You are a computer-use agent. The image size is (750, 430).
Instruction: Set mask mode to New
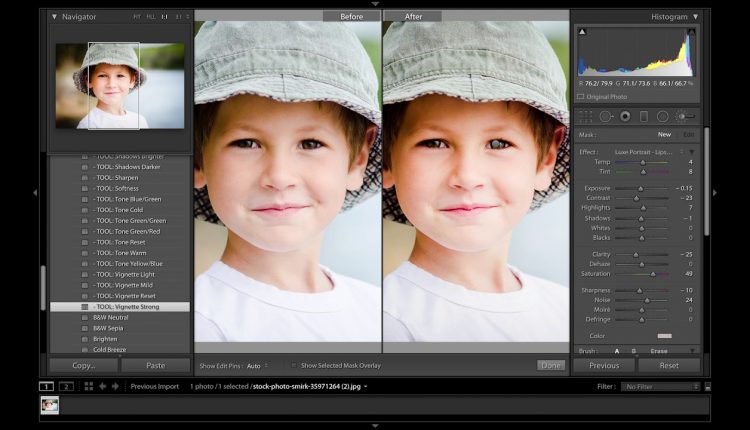point(664,134)
